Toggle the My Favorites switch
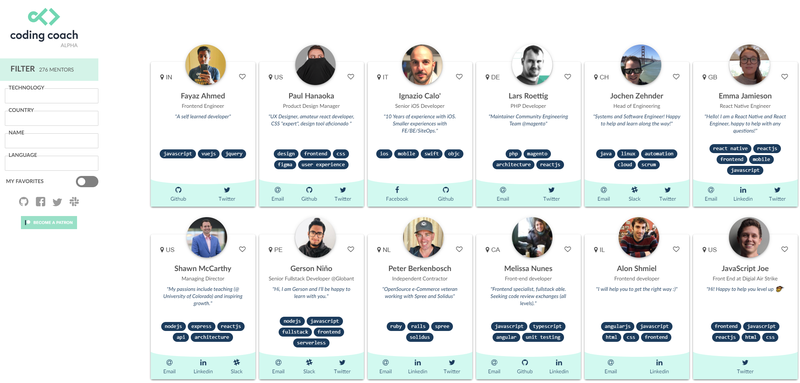The width and height of the screenshot is (800, 383). coord(87,182)
